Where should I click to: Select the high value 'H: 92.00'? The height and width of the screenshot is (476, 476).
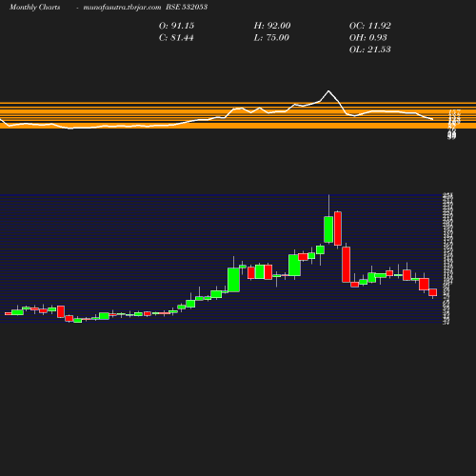272,26
